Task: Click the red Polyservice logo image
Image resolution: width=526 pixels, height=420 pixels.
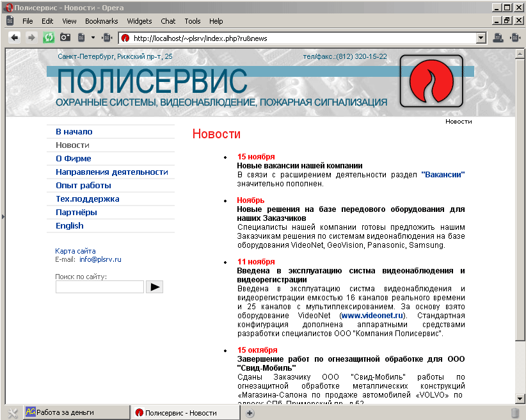Action: pos(431,81)
